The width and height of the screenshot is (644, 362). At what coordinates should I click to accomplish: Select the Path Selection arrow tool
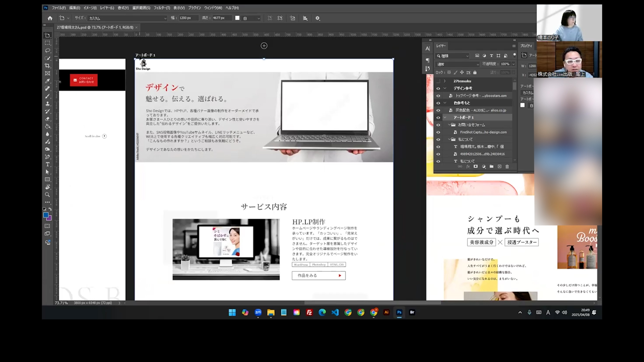point(48,172)
